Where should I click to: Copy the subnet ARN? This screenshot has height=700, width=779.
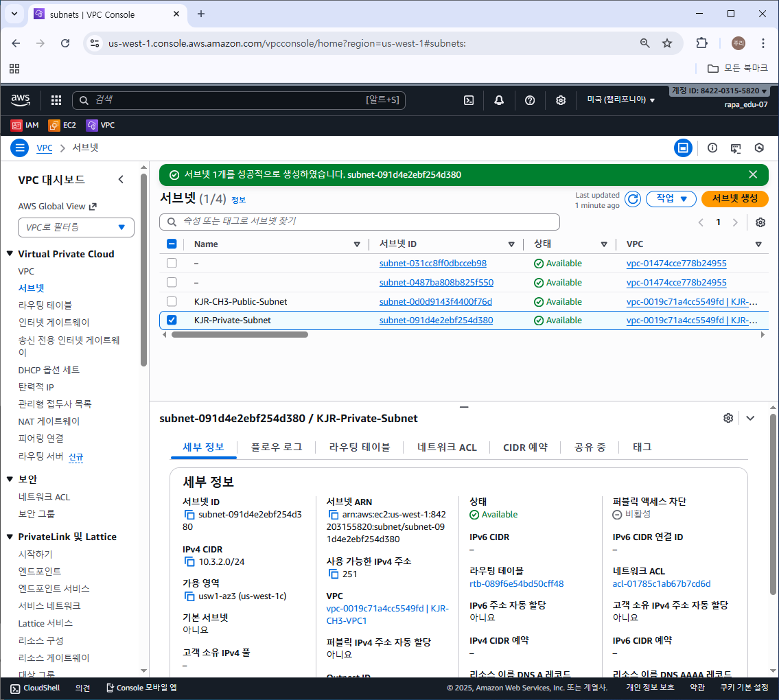point(333,515)
